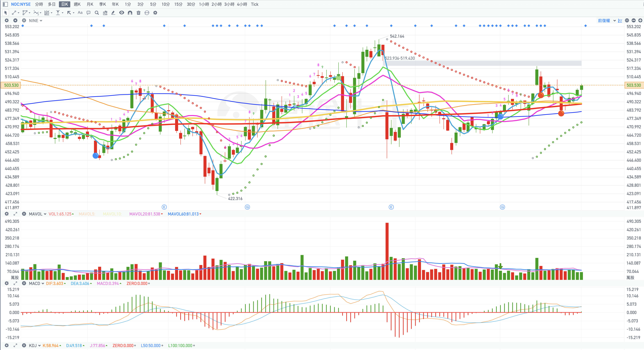Zoom in chart with plus button

coord(640,21)
